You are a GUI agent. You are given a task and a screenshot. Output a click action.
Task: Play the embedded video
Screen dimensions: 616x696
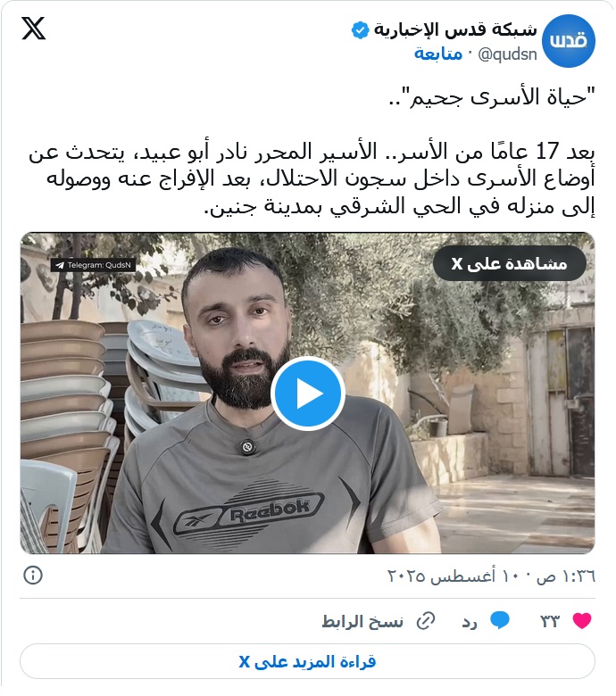[308, 394]
